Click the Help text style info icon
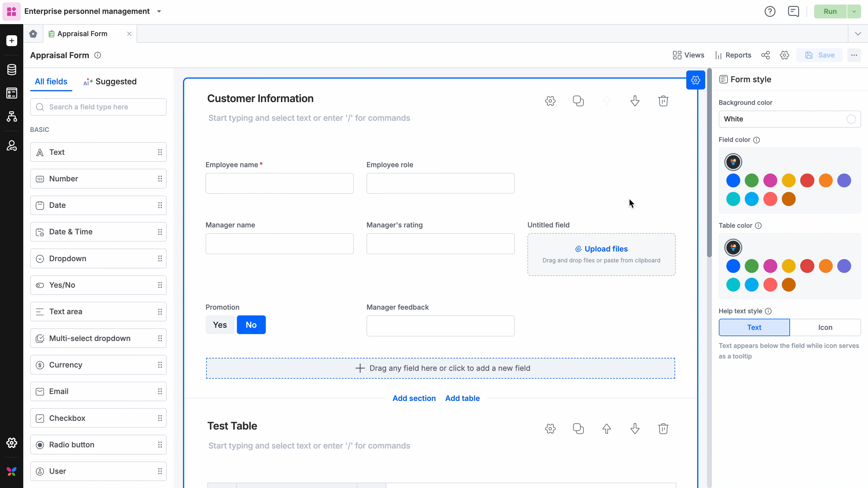868x488 pixels. pyautogui.click(x=768, y=311)
